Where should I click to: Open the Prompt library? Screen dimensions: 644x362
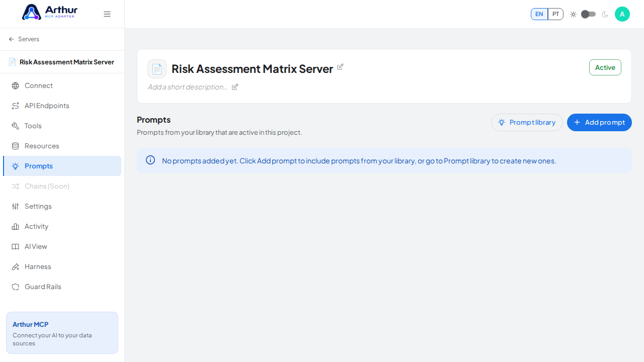[x=527, y=122]
